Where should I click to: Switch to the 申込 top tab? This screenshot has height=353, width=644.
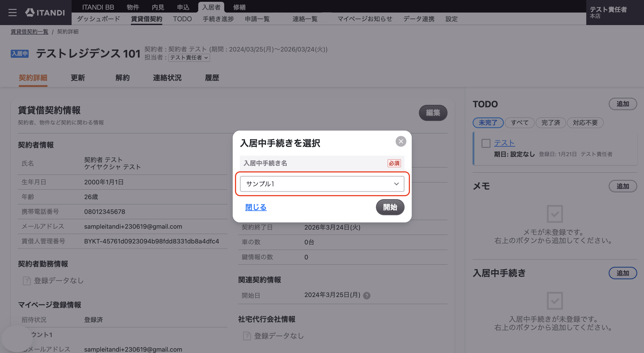pos(183,7)
